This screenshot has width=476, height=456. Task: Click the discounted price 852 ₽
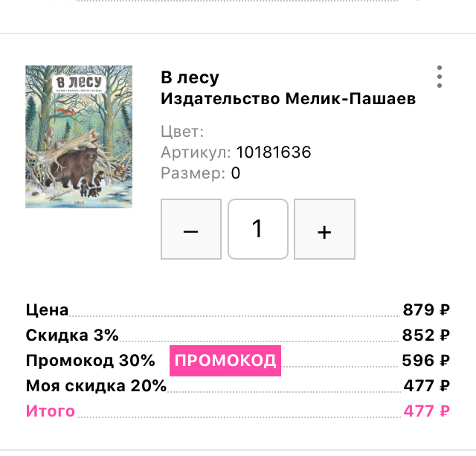[426, 335]
